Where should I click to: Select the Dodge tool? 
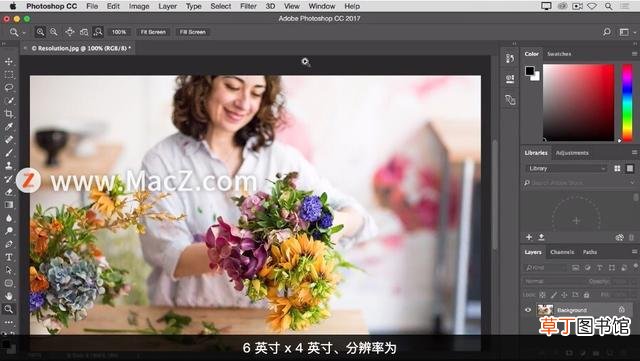pos(9,231)
